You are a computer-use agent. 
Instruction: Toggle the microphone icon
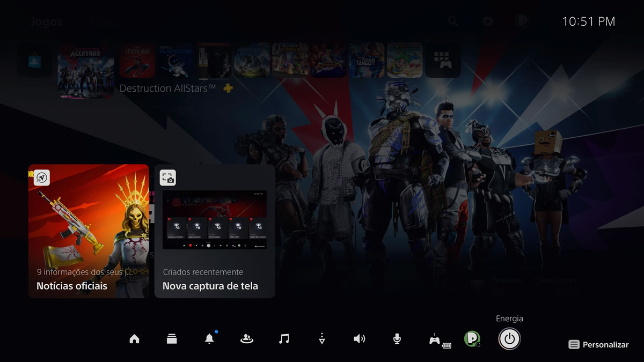[x=397, y=339]
